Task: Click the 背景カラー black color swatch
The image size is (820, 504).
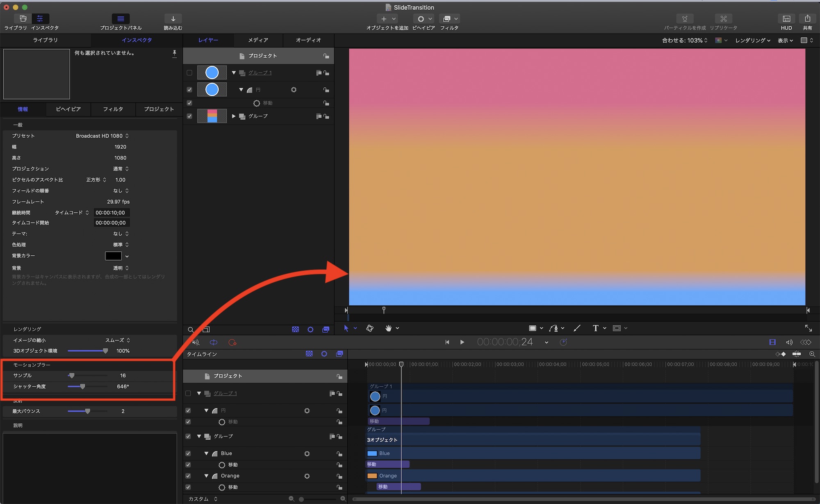Action: 113,256
